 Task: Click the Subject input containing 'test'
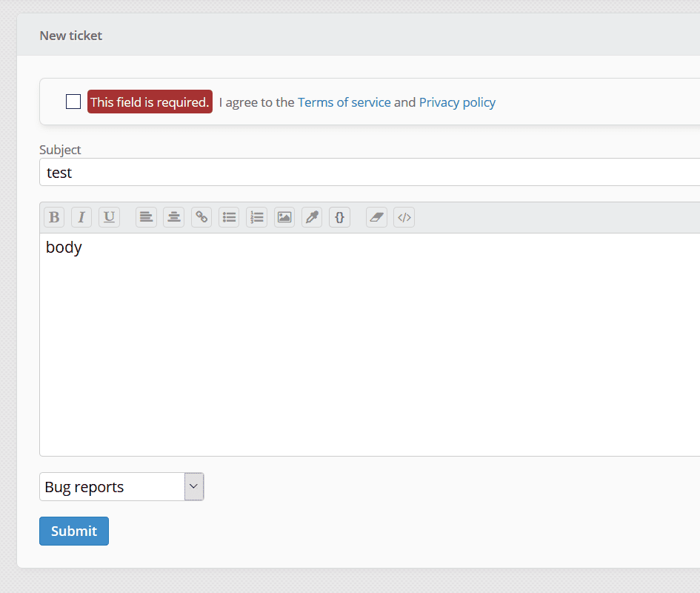(296, 172)
